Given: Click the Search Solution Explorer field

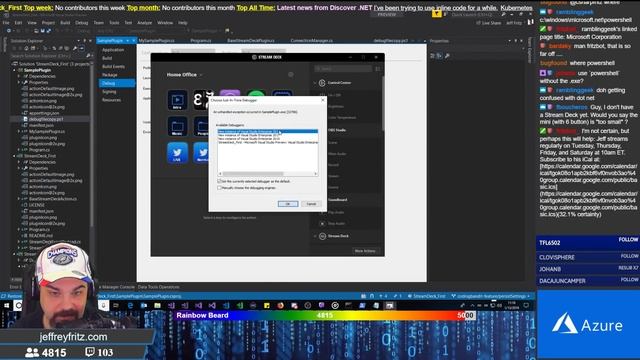Looking at the screenshot, I should (x=48, y=56).
